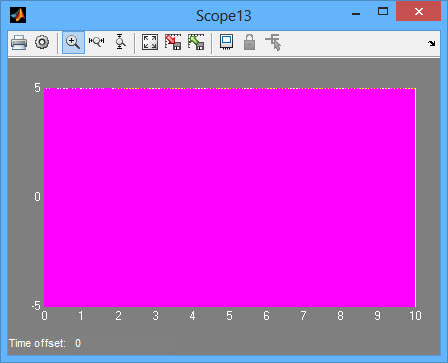Restore saved axes settings with green arrow icon
448x363 pixels.
point(196,42)
